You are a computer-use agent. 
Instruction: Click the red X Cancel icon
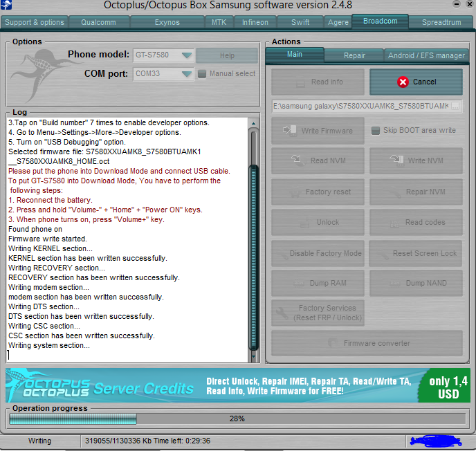pos(403,82)
